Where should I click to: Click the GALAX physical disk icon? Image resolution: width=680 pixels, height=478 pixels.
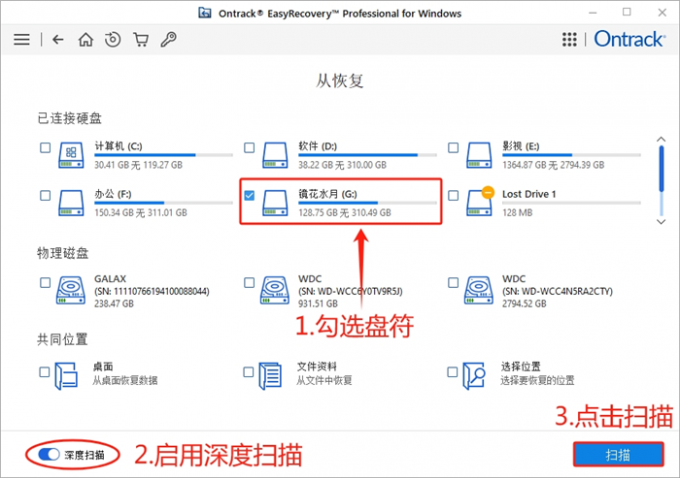[71, 290]
